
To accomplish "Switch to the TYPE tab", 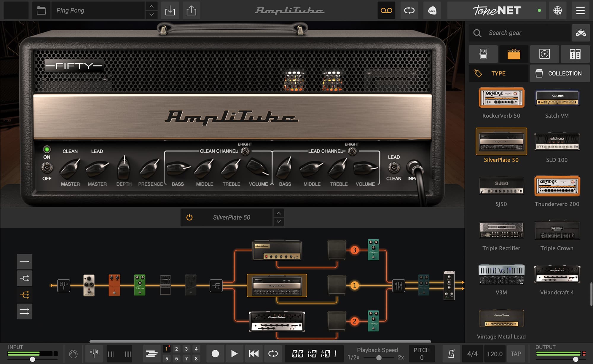I will pos(498,73).
